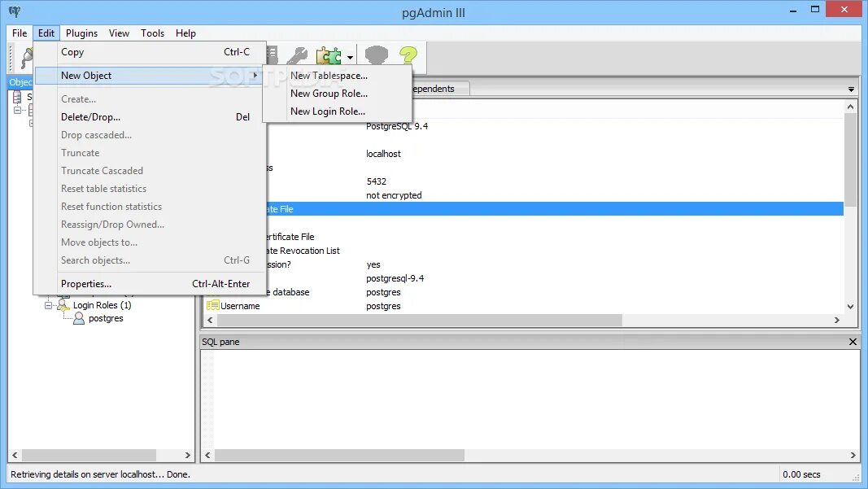
Task: Click properties list down scroll arrow
Action: click(x=850, y=306)
